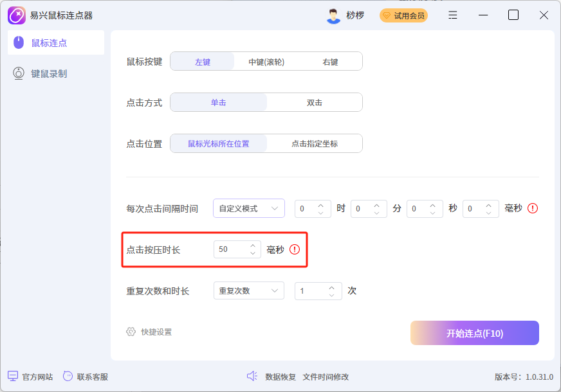Switch click position to 点击指定坐标
Viewport: 561px width, 392px height.
[315, 143]
